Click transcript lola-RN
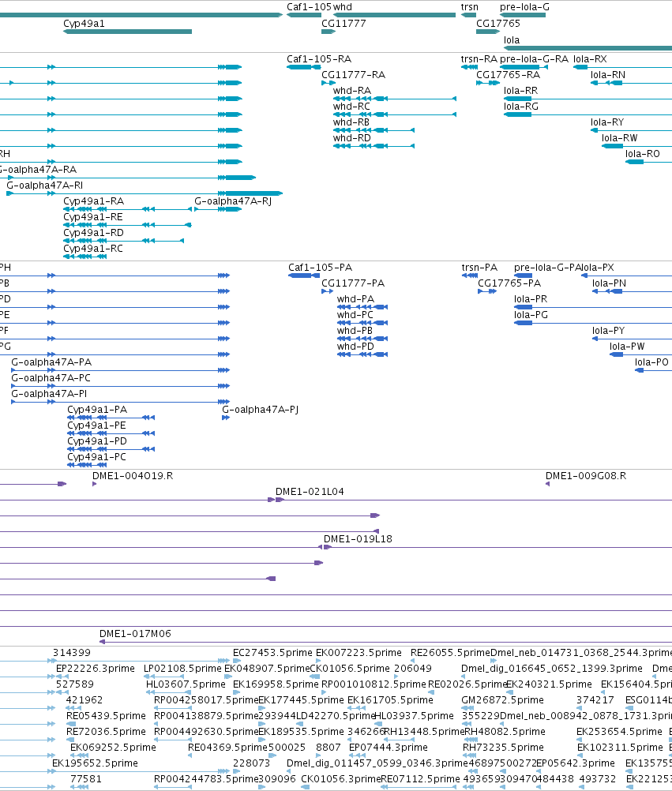Image resolution: width=672 pixels, height=791 pixels. 608,75
